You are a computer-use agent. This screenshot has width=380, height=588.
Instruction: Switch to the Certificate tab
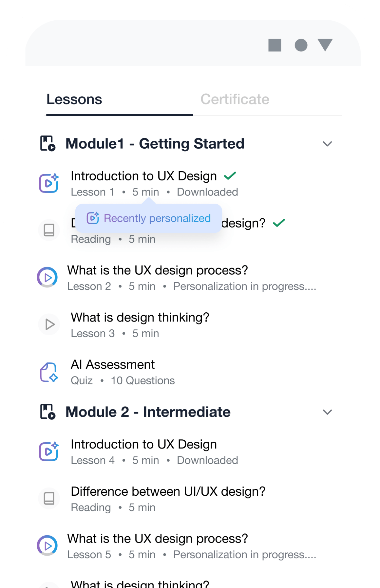point(235,100)
